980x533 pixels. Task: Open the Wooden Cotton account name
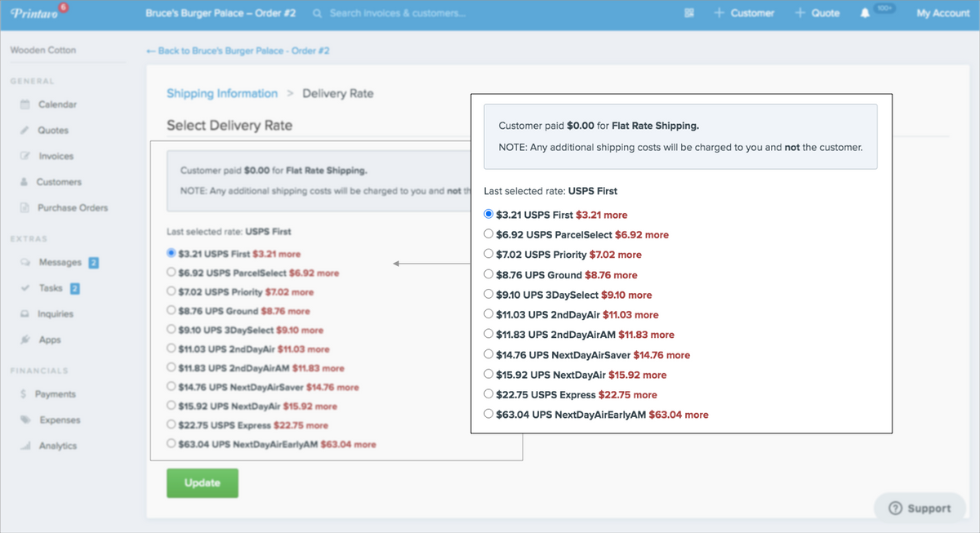42,50
